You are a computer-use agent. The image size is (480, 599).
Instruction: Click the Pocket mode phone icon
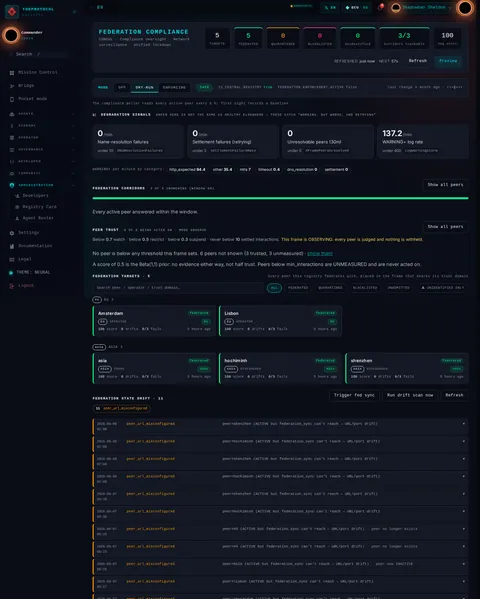[x=12, y=99]
